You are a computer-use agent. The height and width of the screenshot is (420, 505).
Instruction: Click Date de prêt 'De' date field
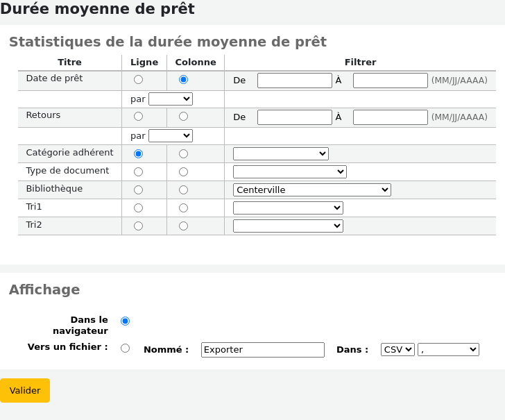click(x=295, y=81)
